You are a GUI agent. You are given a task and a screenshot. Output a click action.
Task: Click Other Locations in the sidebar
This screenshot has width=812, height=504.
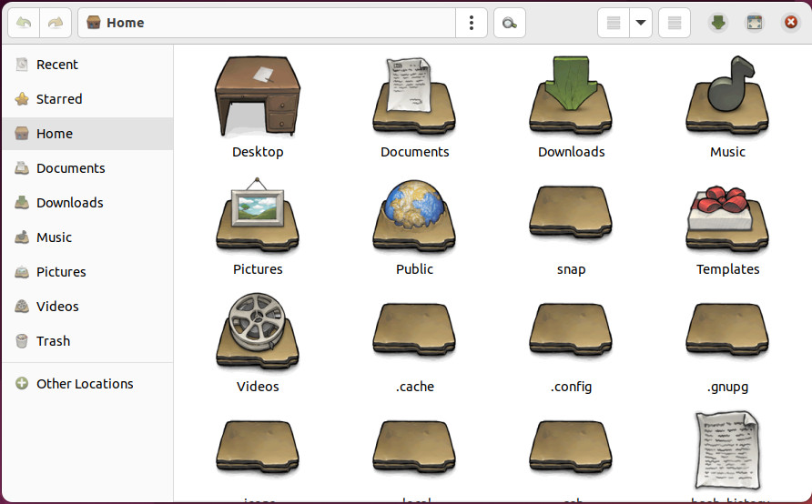pyautogui.click(x=87, y=384)
